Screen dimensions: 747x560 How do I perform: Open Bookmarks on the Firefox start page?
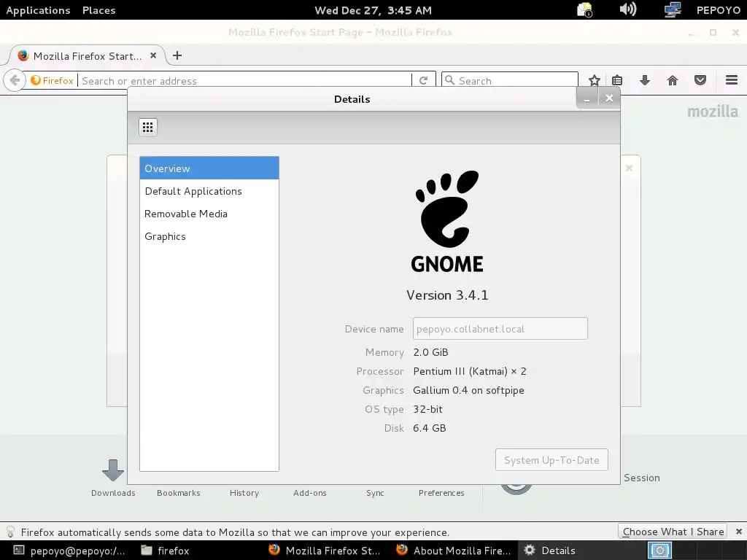[x=179, y=493]
